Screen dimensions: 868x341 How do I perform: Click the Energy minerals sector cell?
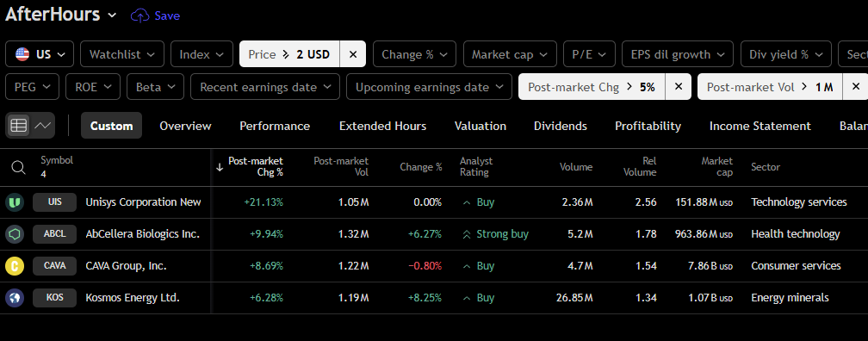[x=790, y=298]
